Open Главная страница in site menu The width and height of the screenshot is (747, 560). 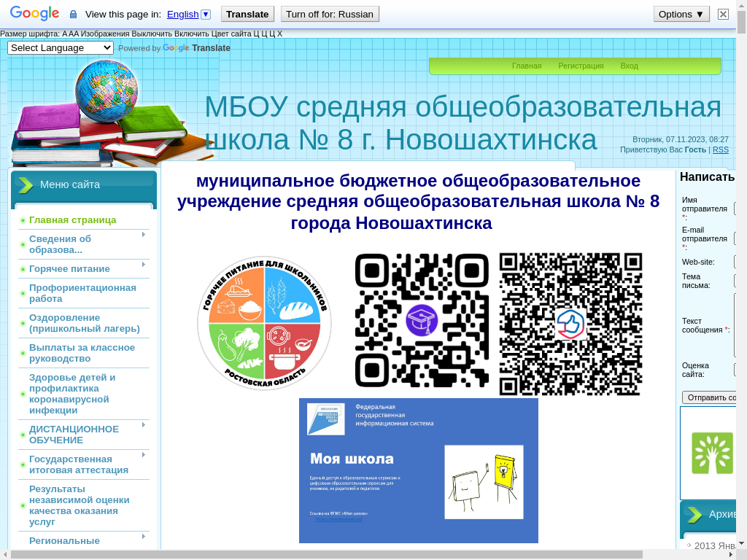click(x=72, y=220)
